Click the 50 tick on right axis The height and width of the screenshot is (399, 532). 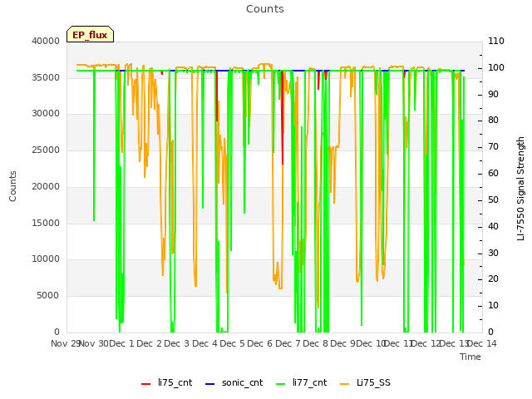493,199
